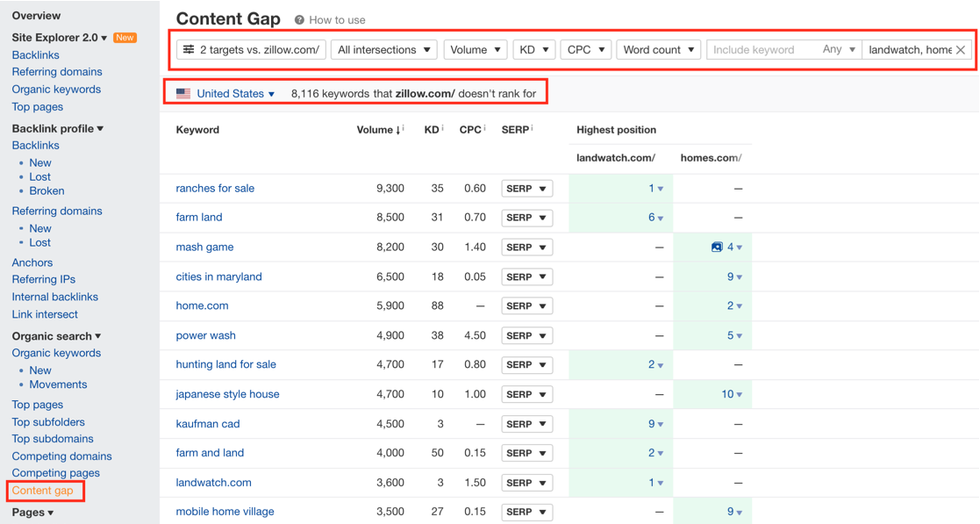Click the image pack icon in the mash game row
This screenshot has width=980, height=524.
[x=717, y=247]
